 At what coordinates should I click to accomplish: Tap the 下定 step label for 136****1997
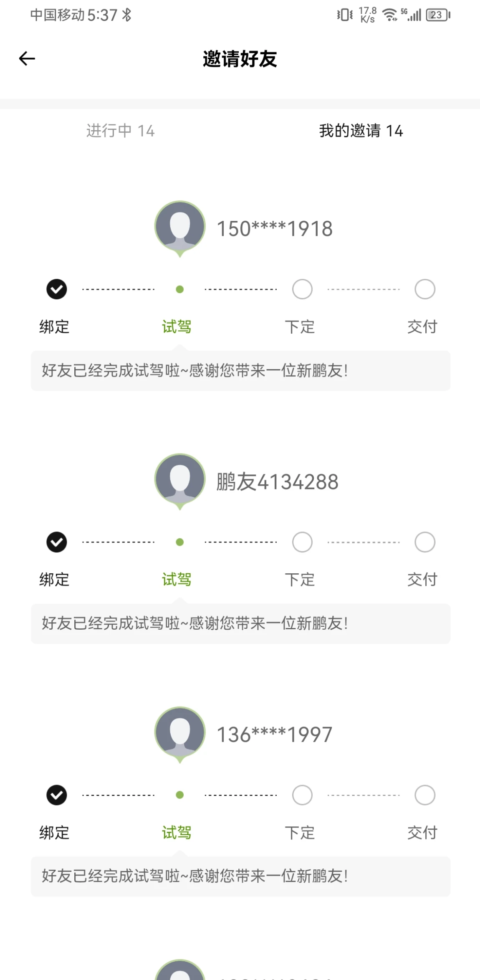click(300, 833)
